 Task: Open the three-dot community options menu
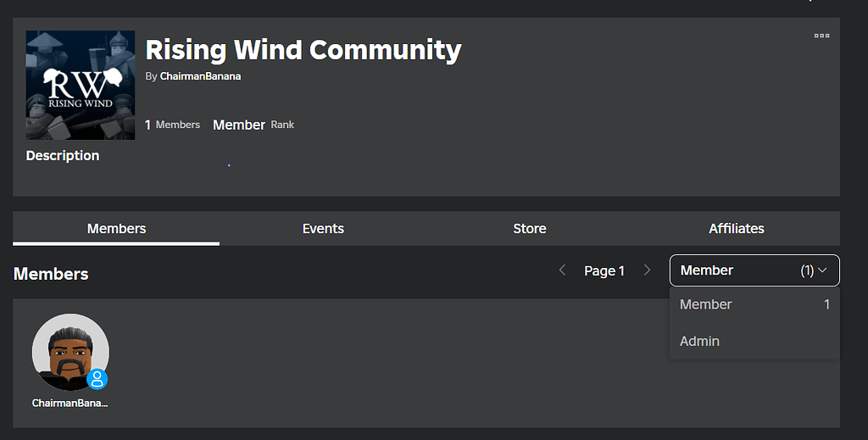click(821, 36)
